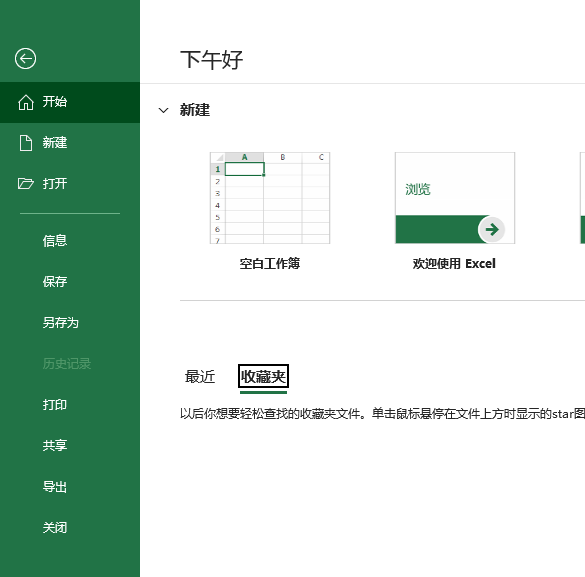Screen dimensions: 585x577
Task: Select the 收藏夹 tab
Action: [x=263, y=376]
